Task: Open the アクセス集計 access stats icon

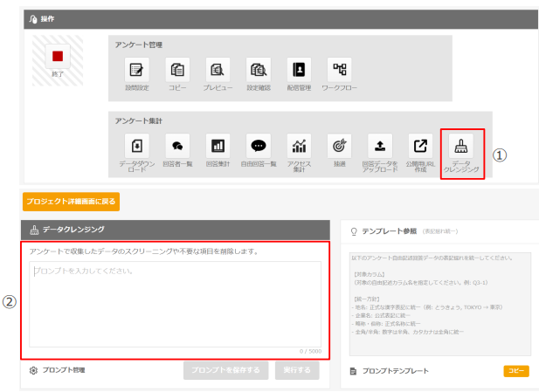Action: coord(299,146)
